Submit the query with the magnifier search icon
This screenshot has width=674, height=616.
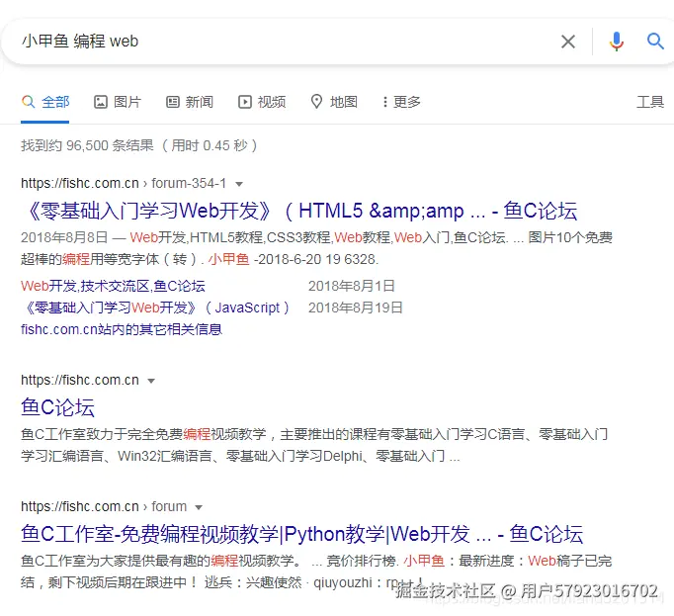pyautogui.click(x=655, y=42)
